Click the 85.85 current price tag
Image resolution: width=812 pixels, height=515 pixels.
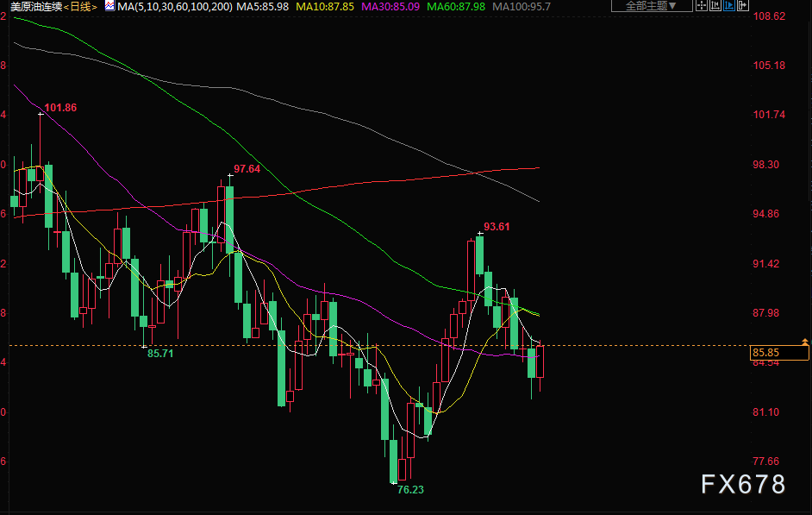tap(779, 352)
